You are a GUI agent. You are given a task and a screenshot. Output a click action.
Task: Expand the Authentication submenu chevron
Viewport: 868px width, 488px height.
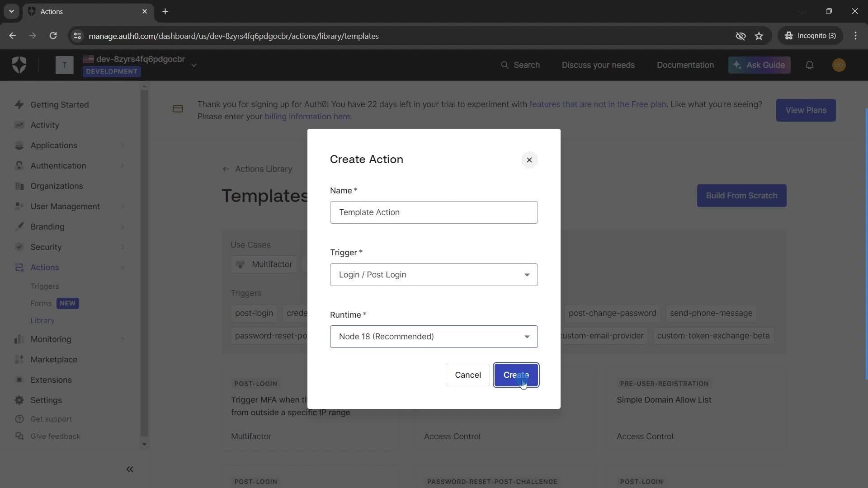tap(123, 166)
